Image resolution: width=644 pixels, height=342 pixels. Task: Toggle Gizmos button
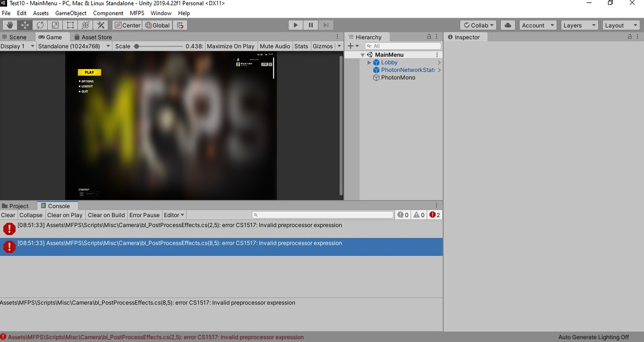(x=323, y=46)
